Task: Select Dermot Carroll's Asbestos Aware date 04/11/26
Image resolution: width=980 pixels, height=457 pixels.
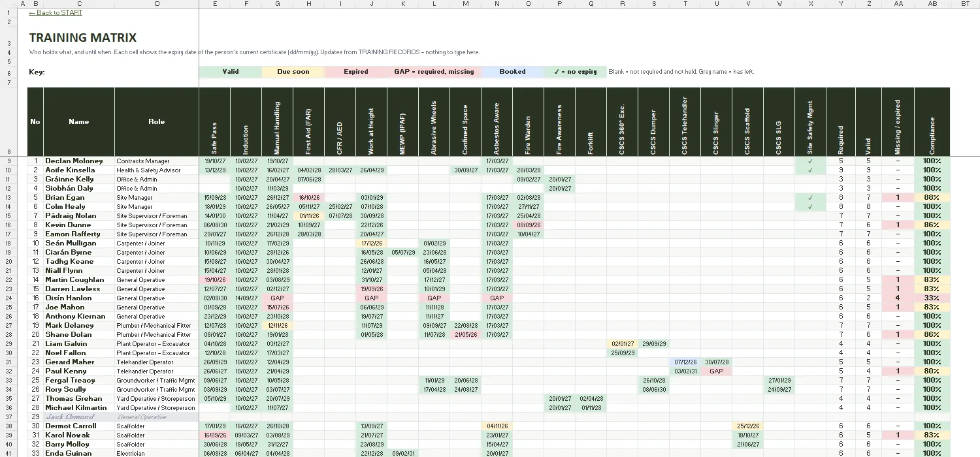Action: click(497, 426)
